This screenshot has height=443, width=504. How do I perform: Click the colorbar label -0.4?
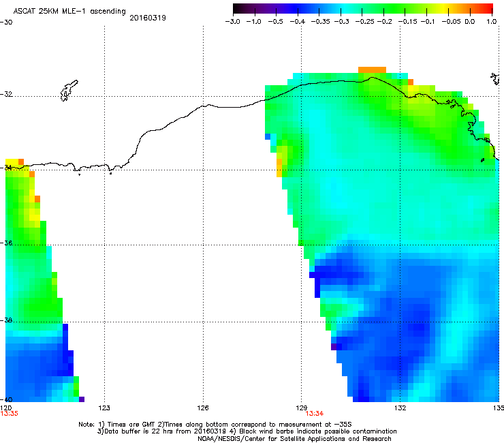coord(298,22)
